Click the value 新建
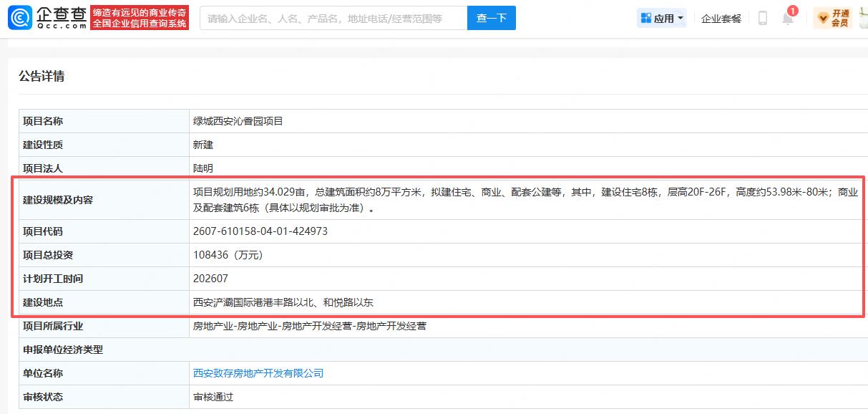Image resolution: width=868 pixels, height=414 pixels. point(203,145)
